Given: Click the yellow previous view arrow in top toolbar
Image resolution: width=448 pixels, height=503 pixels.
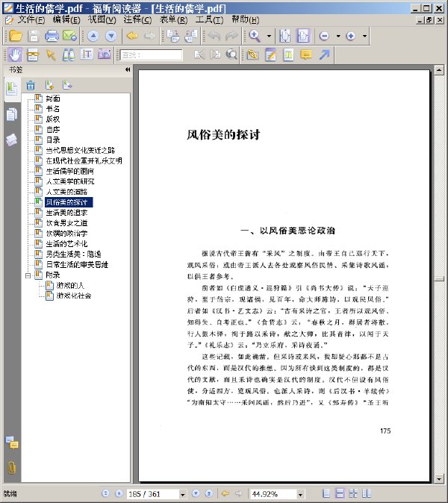Looking at the screenshot, I should (132, 36).
